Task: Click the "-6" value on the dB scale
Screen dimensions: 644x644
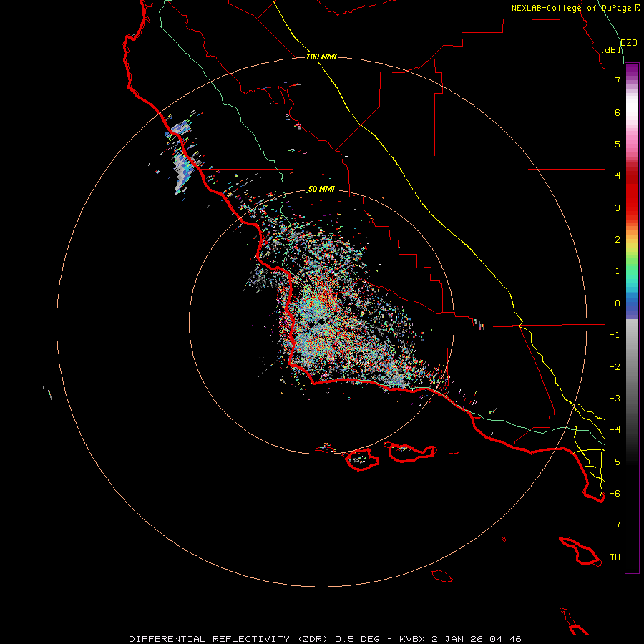Action: (615, 494)
